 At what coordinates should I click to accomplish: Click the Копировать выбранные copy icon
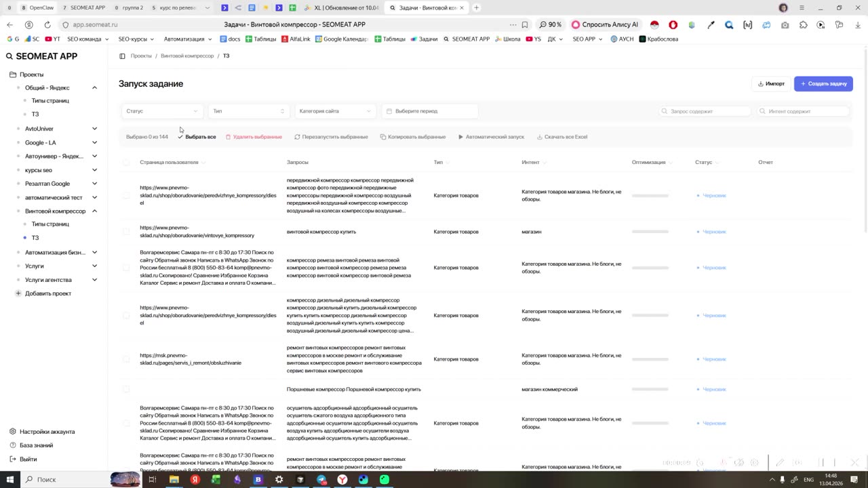(x=383, y=137)
